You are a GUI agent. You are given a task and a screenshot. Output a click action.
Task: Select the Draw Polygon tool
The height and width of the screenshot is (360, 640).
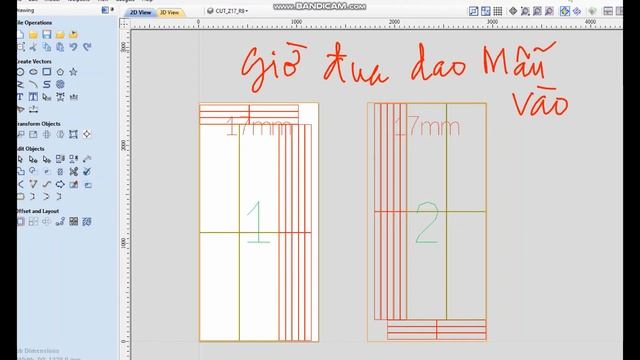pos(60,72)
